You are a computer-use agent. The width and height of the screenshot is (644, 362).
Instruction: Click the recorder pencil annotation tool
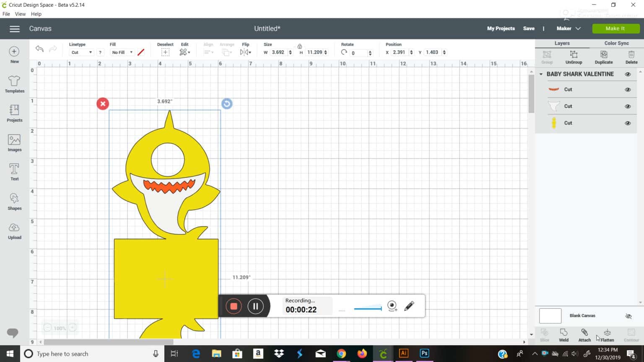tap(409, 306)
